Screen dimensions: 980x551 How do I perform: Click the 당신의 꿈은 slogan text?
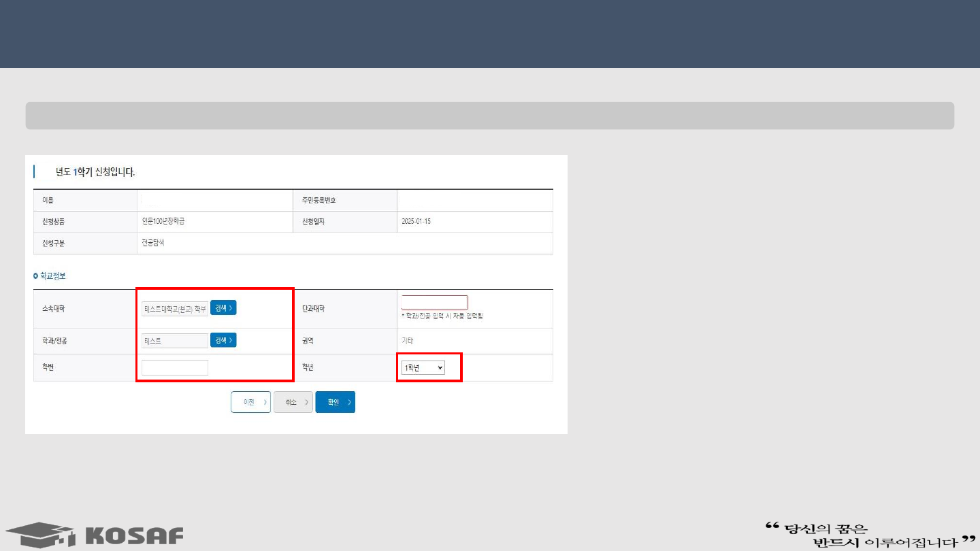pyautogui.click(x=827, y=529)
